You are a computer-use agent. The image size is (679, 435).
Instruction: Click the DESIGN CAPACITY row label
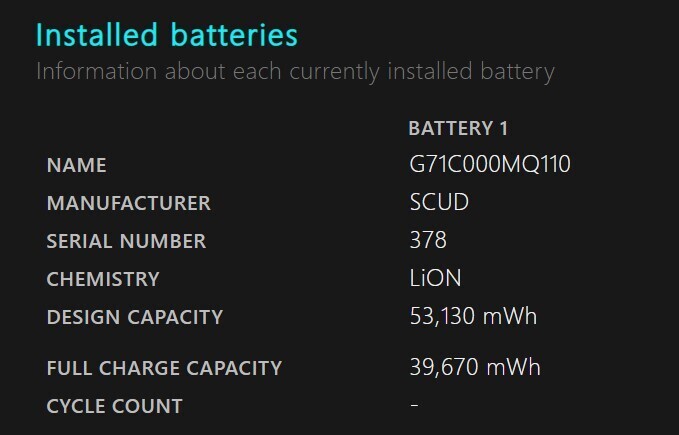click(134, 317)
